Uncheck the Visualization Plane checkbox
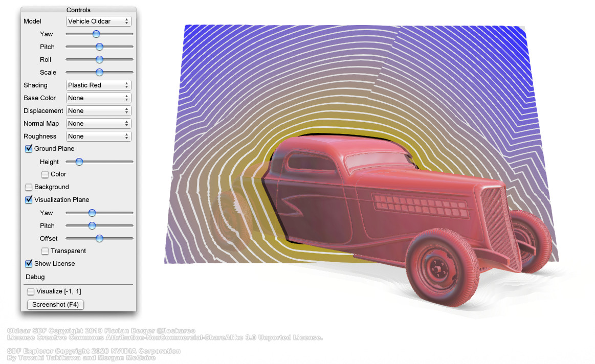The width and height of the screenshot is (595, 364). point(29,199)
